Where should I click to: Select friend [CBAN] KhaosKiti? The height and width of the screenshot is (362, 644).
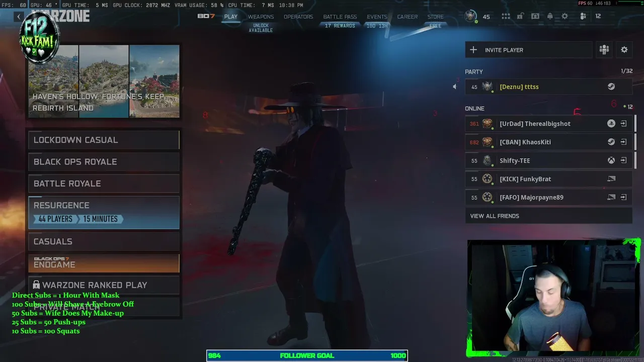pyautogui.click(x=548, y=142)
